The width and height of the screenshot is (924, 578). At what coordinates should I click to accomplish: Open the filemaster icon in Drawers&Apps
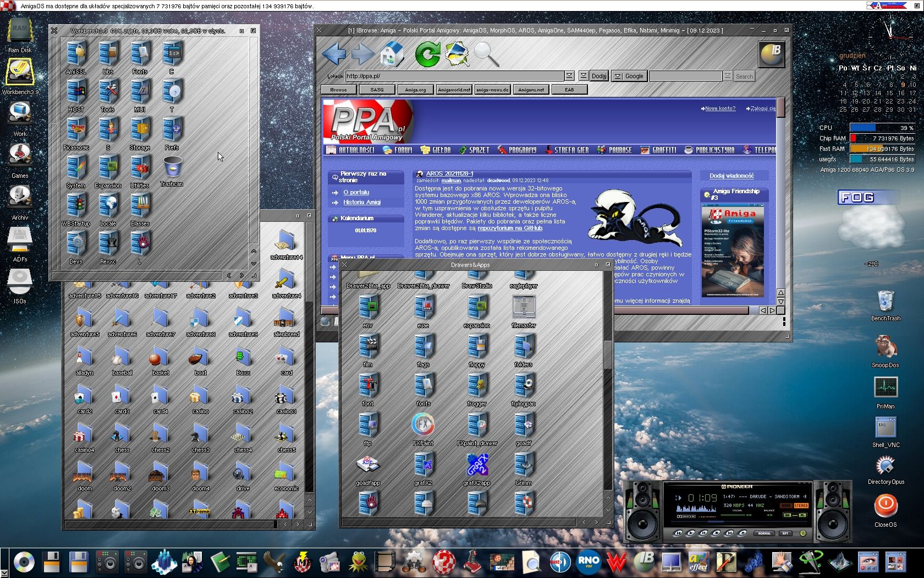(x=524, y=311)
